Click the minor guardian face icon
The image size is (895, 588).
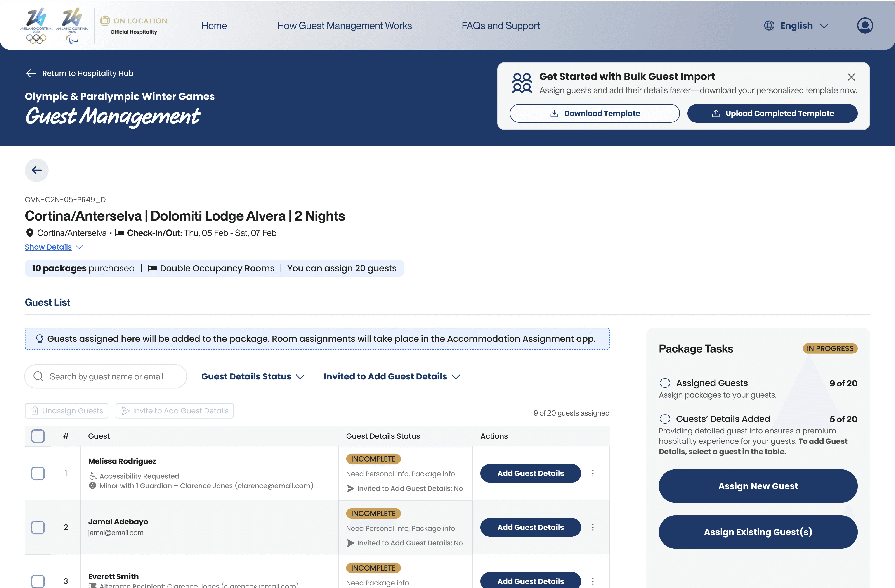[92, 485]
